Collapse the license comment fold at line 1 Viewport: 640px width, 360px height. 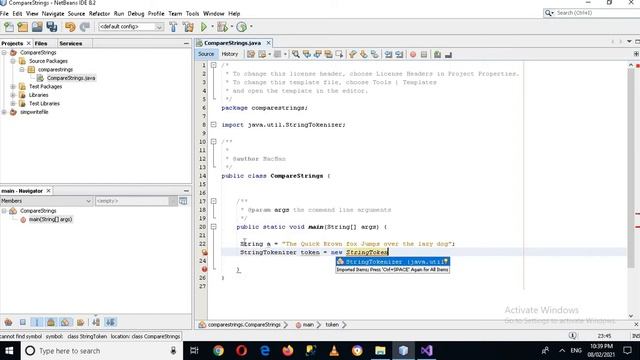click(x=213, y=65)
